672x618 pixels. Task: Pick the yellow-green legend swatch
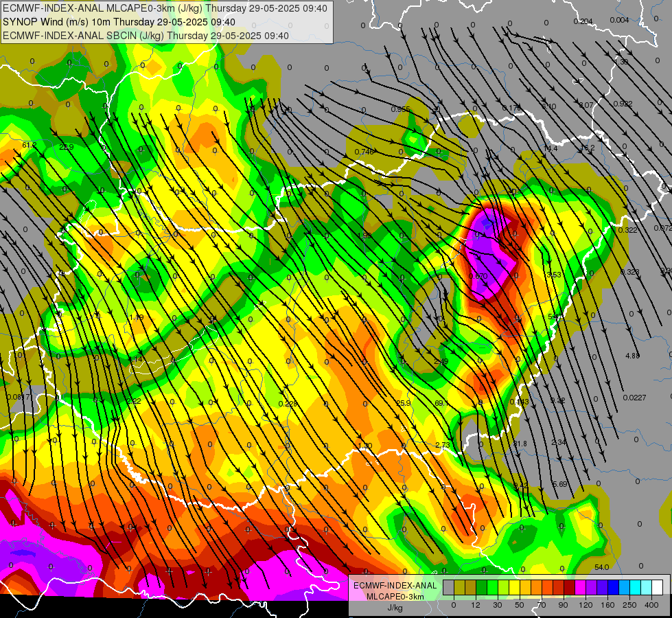coord(504,588)
